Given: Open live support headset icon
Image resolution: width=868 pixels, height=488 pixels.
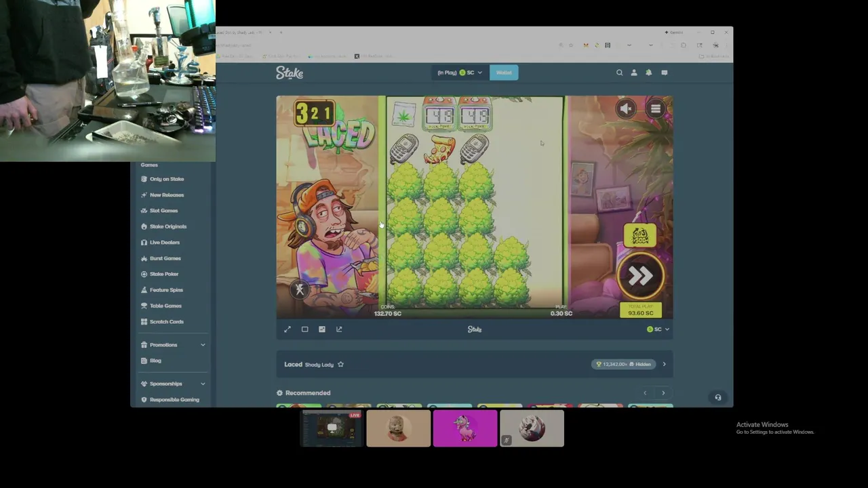Looking at the screenshot, I should point(718,398).
